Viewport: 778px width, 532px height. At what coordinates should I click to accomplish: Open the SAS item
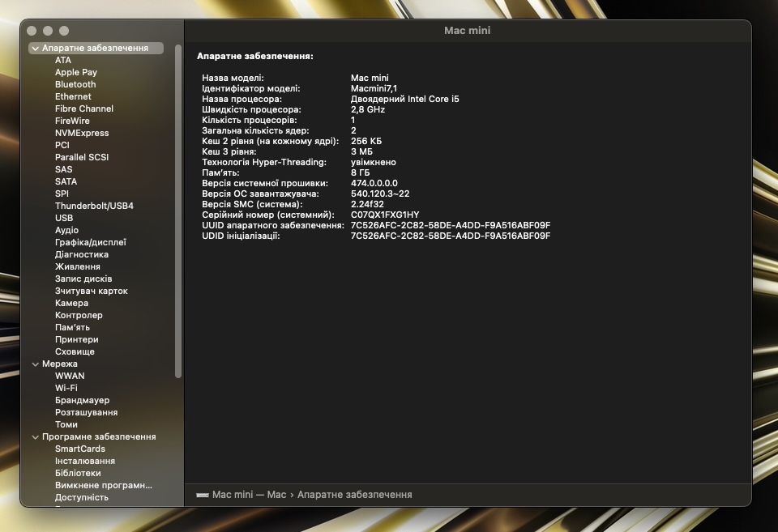[x=63, y=169]
